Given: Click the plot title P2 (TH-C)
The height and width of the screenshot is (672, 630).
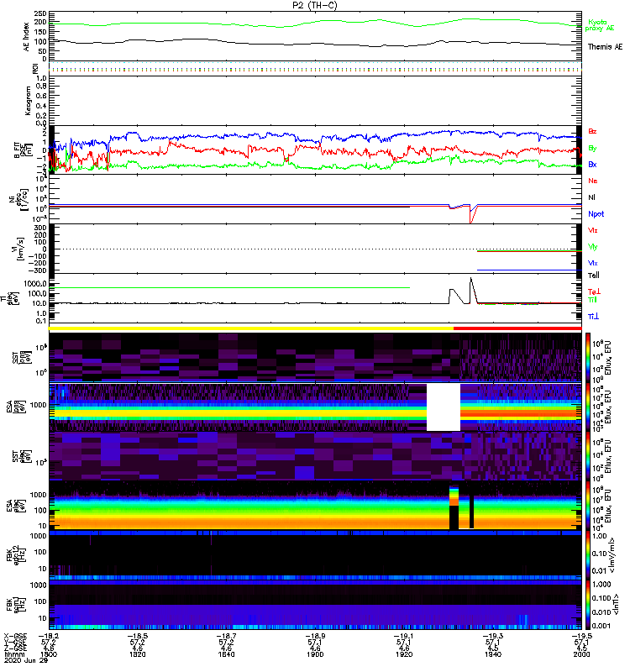Looking at the screenshot, I should tap(314, 5).
